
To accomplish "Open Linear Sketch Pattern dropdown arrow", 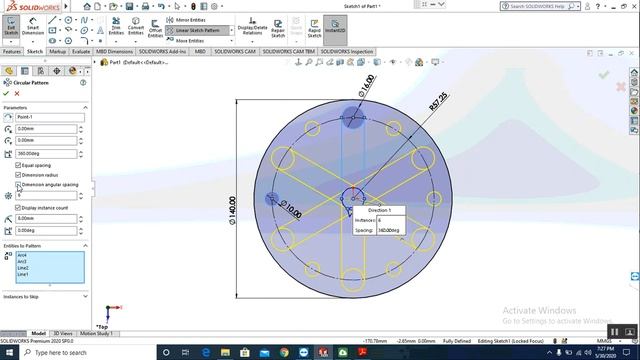I will pos(231,30).
